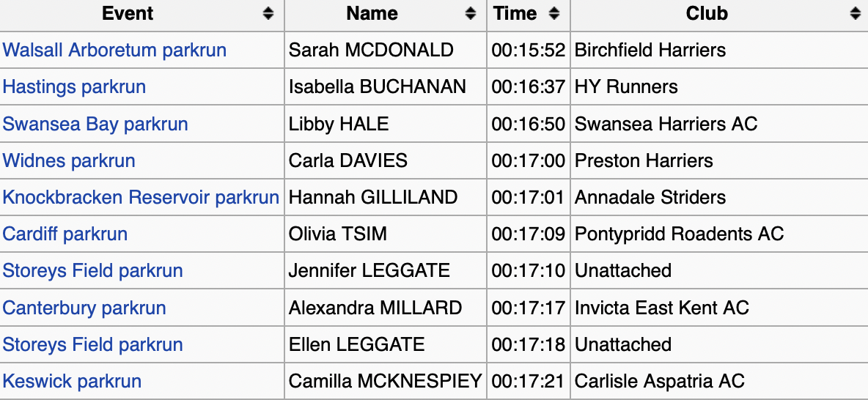This screenshot has width=868, height=400.
Task: Sort table by Event column arrows
Action: pos(268,14)
